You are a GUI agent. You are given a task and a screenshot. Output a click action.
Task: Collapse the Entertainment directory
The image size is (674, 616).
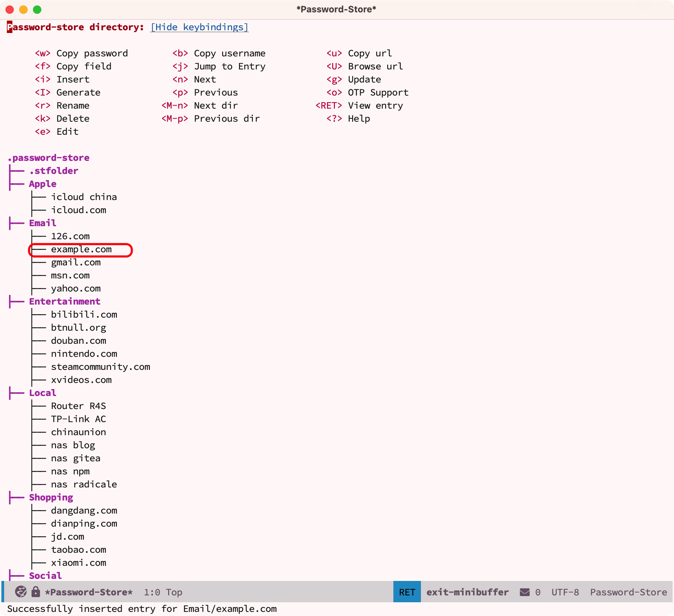[x=65, y=301]
